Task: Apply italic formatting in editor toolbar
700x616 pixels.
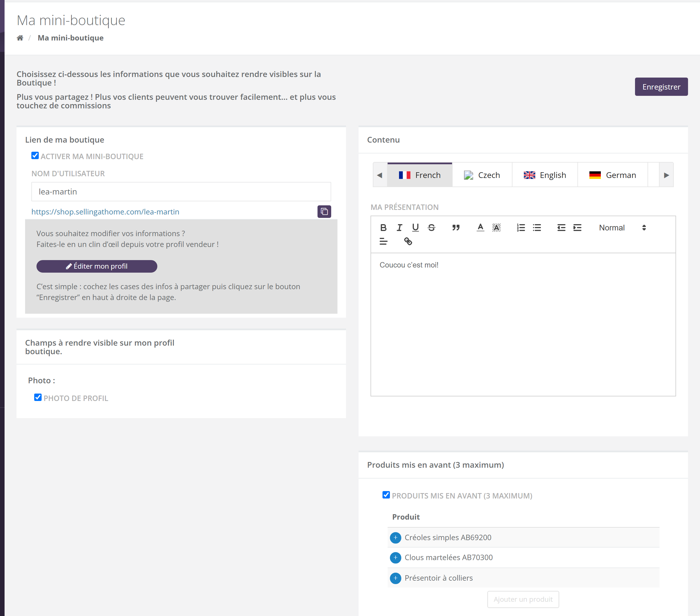Action: point(399,228)
